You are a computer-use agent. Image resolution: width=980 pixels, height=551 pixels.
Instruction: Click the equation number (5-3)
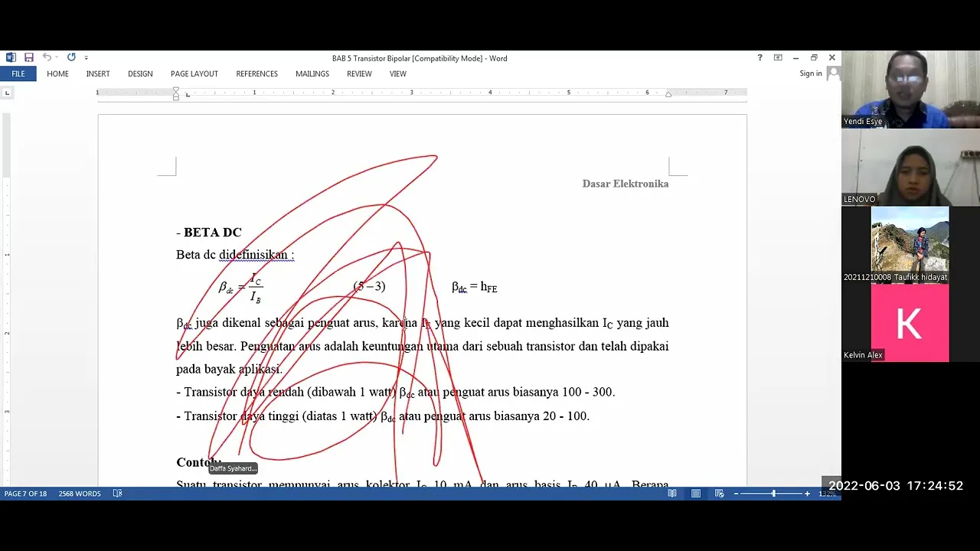(x=369, y=286)
